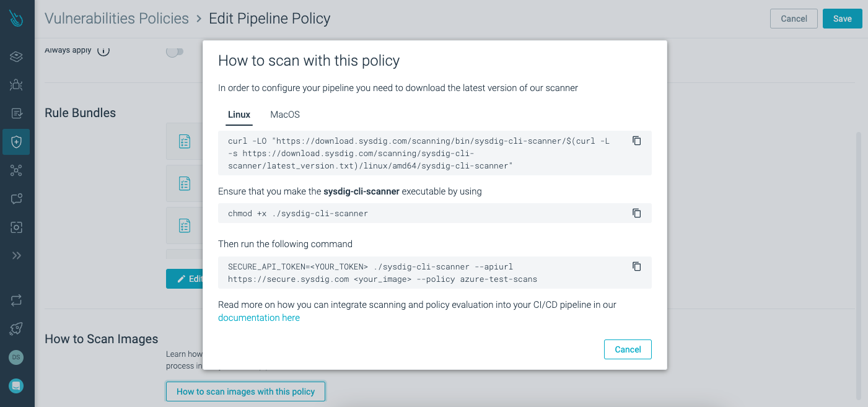
Task: Open the camera capture icon in sidebar
Action: (x=17, y=227)
